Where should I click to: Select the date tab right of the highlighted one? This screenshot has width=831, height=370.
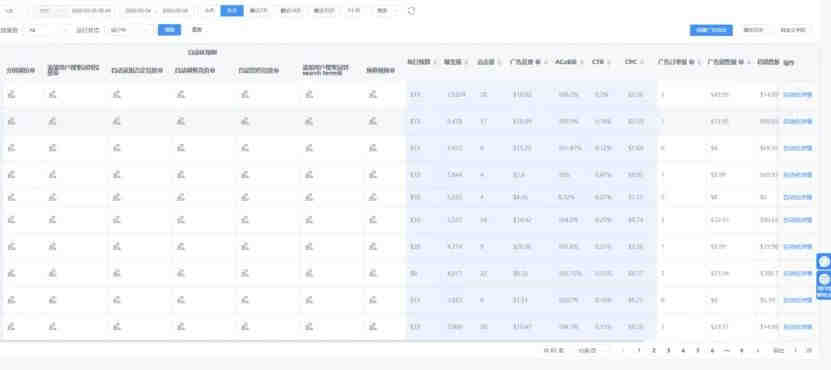click(258, 11)
